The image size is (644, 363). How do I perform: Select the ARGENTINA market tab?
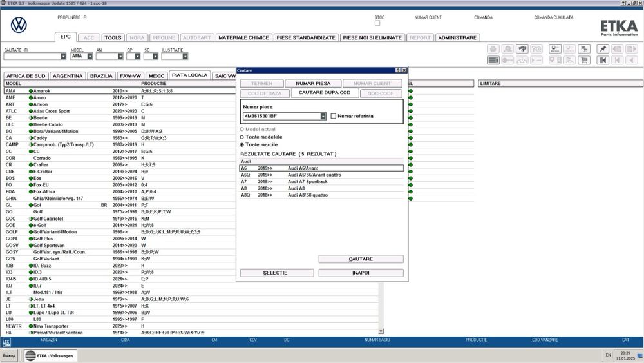click(x=68, y=76)
